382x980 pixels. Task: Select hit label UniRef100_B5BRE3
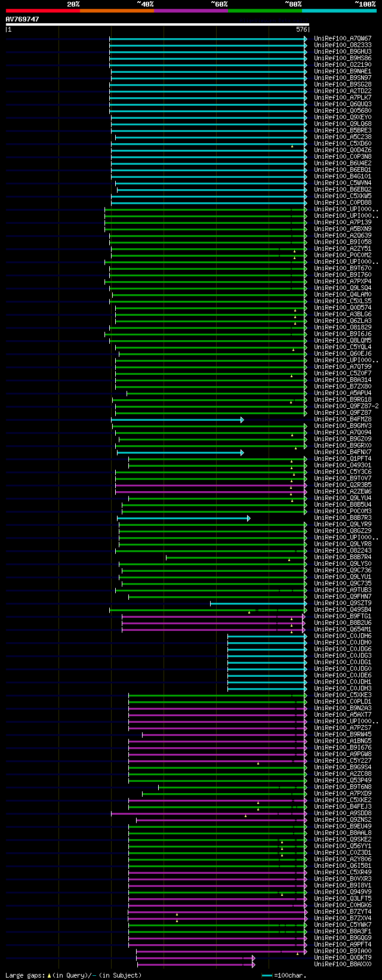[343, 131]
